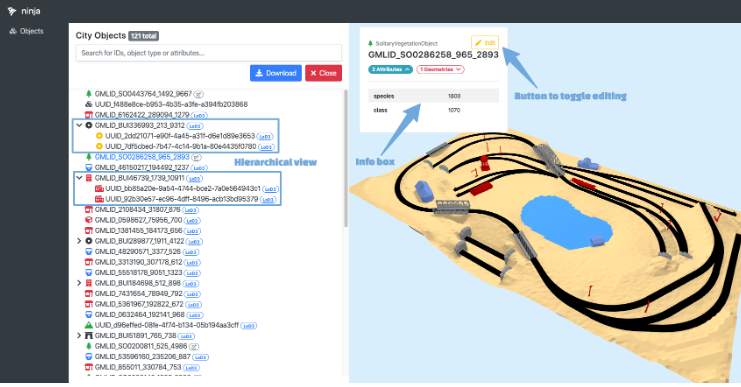Image resolution: width=741 pixels, height=387 pixels.
Task: Click LoD3 badge of GMLID_6162422_289094_1279
Action: (199, 115)
